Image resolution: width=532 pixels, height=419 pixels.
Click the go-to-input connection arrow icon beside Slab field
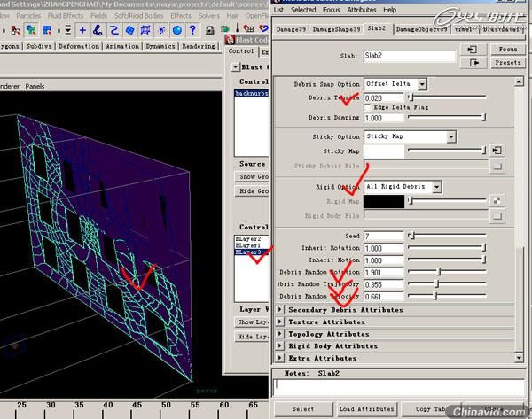[x=472, y=50]
